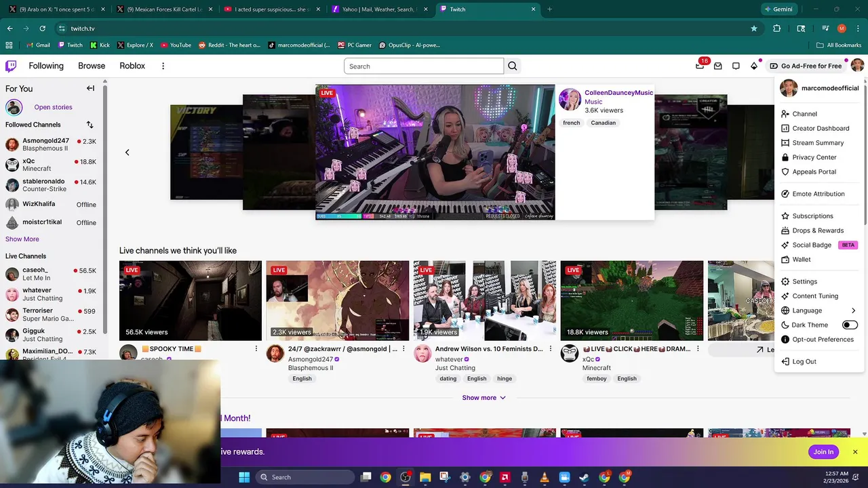The image size is (868, 488).
Task: Go to the Following tab
Action: (x=46, y=66)
